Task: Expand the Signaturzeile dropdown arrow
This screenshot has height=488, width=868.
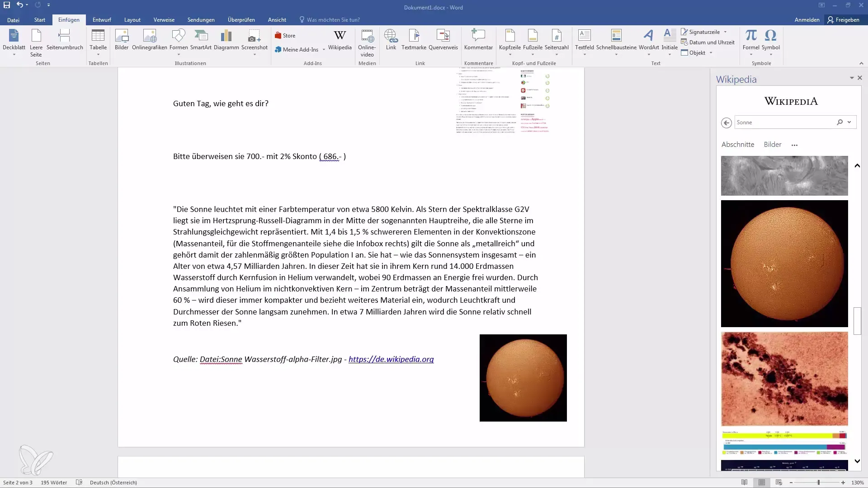Action: click(726, 32)
